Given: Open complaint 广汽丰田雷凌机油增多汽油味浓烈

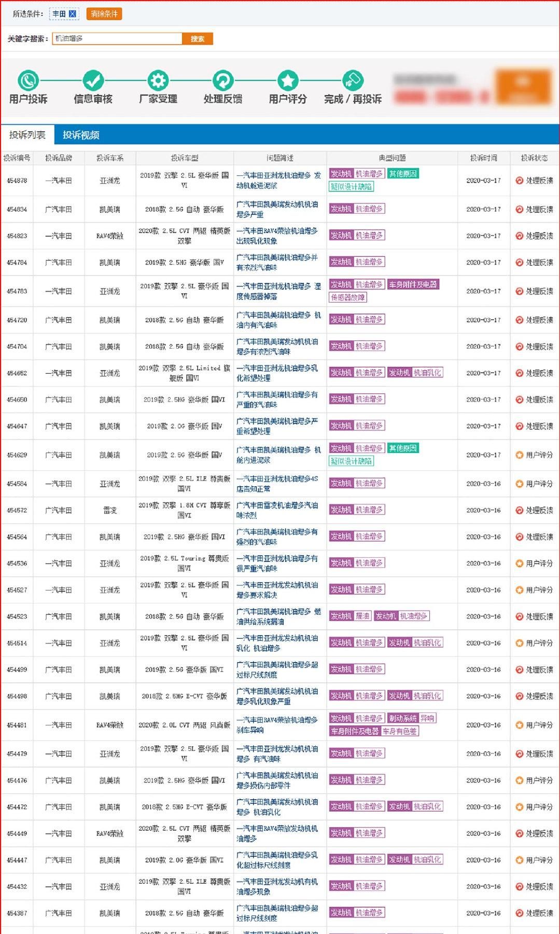Looking at the screenshot, I should click(277, 511).
